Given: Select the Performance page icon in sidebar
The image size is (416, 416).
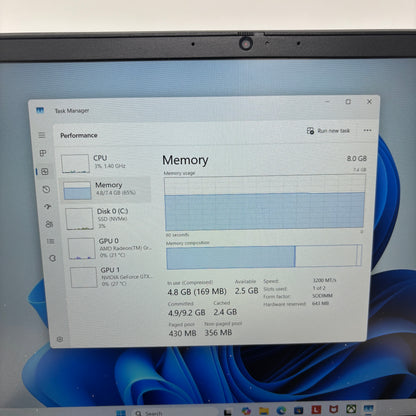Looking at the screenshot, I should 45,171.
